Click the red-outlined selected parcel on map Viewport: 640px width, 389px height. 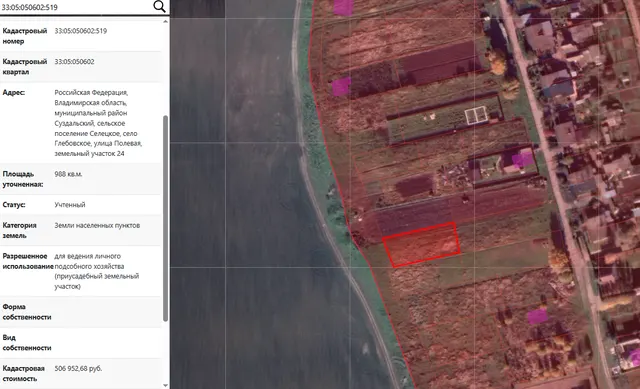(x=422, y=245)
